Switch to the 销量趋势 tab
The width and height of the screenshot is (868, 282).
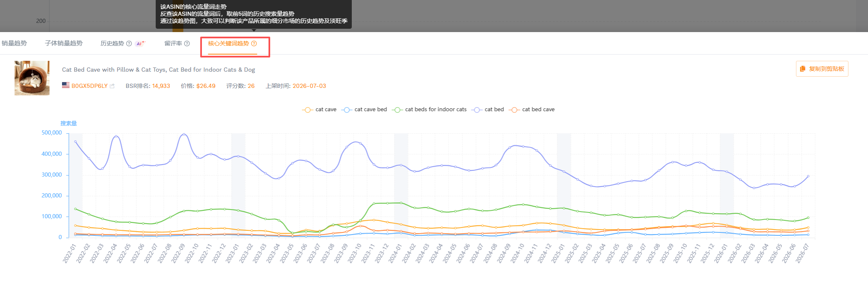(14, 43)
